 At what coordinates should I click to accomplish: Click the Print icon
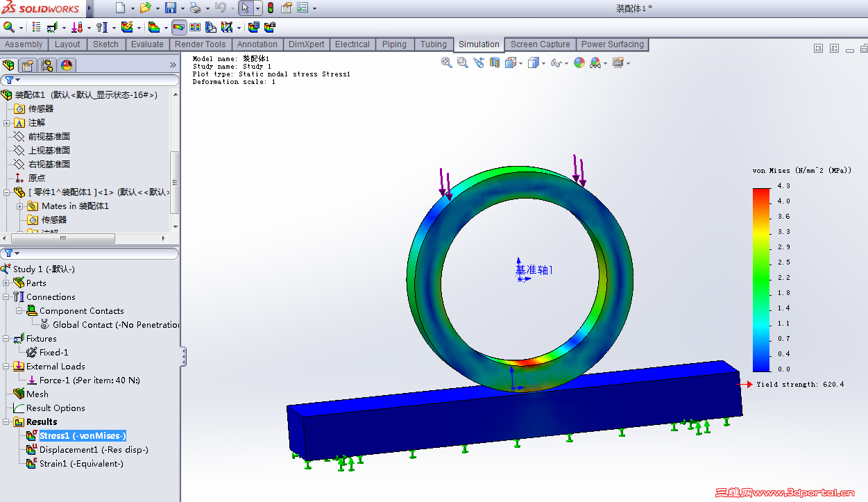(195, 8)
